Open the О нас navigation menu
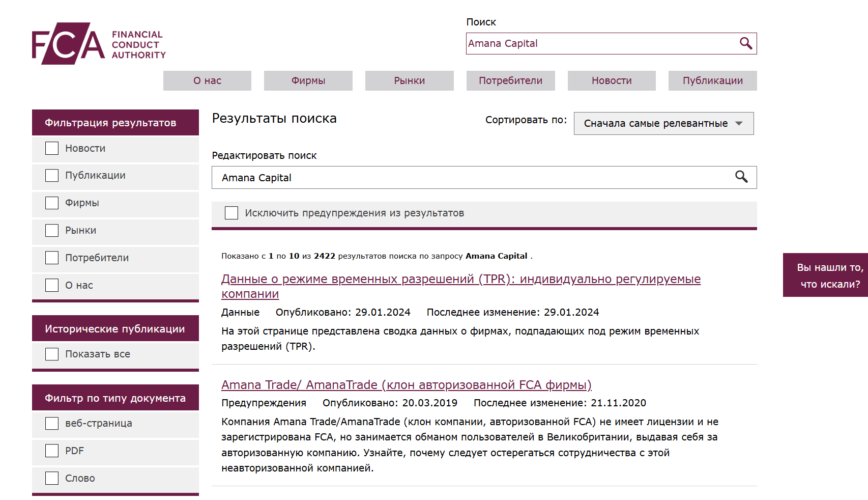Screen dimensions: 868x500 coord(207,81)
